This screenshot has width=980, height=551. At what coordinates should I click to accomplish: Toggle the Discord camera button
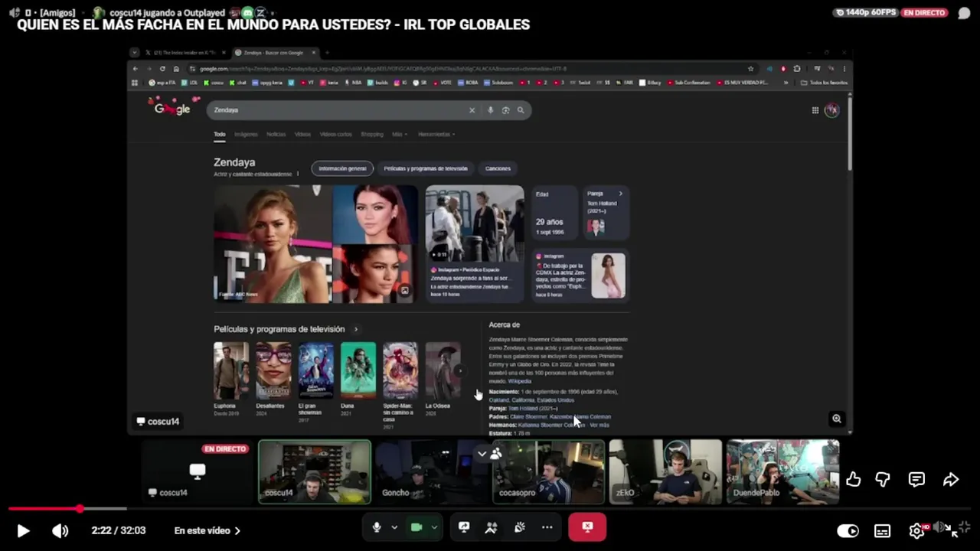pyautogui.click(x=416, y=527)
